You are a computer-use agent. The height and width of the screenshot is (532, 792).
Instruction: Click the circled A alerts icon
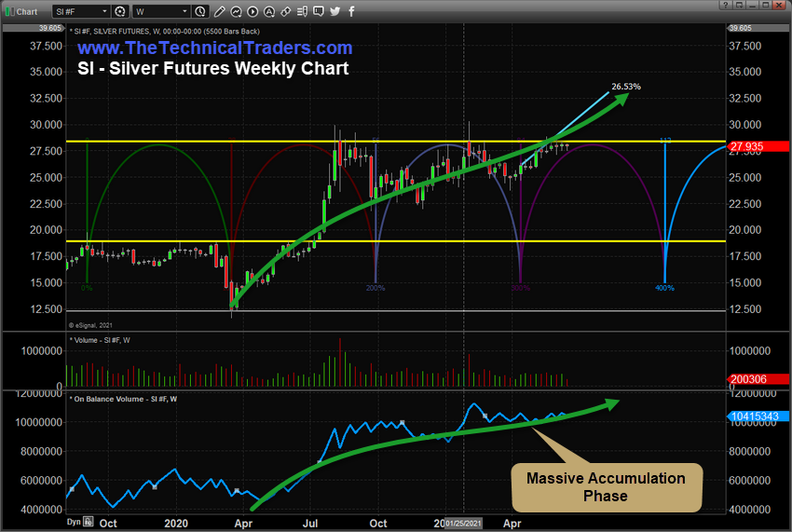click(x=268, y=11)
